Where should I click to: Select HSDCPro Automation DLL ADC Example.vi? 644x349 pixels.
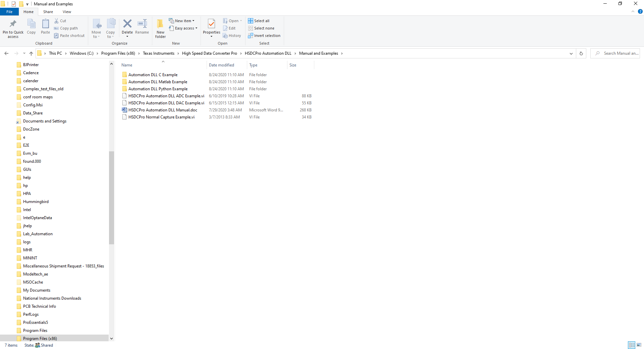point(166,96)
